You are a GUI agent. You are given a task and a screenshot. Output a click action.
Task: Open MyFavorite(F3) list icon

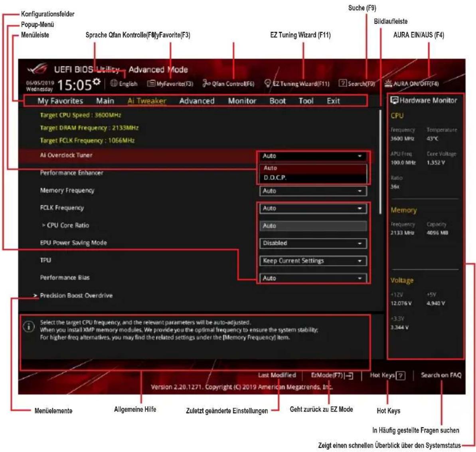(151, 83)
